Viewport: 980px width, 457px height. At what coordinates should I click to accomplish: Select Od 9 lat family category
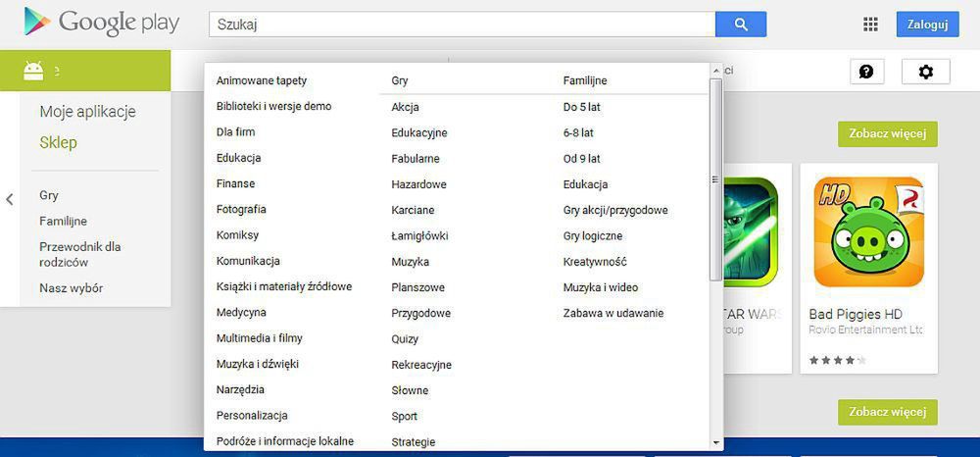tap(581, 159)
